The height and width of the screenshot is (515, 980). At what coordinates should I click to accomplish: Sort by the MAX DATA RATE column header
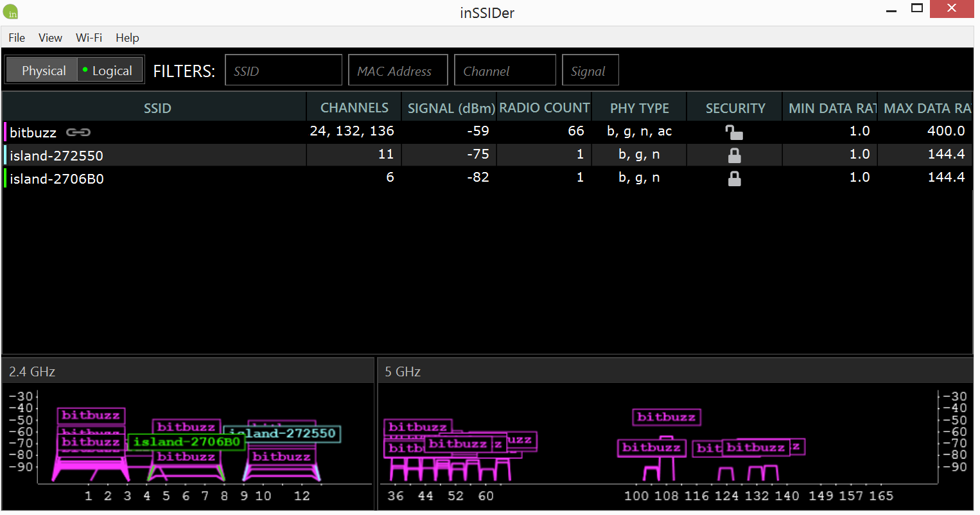click(x=925, y=108)
